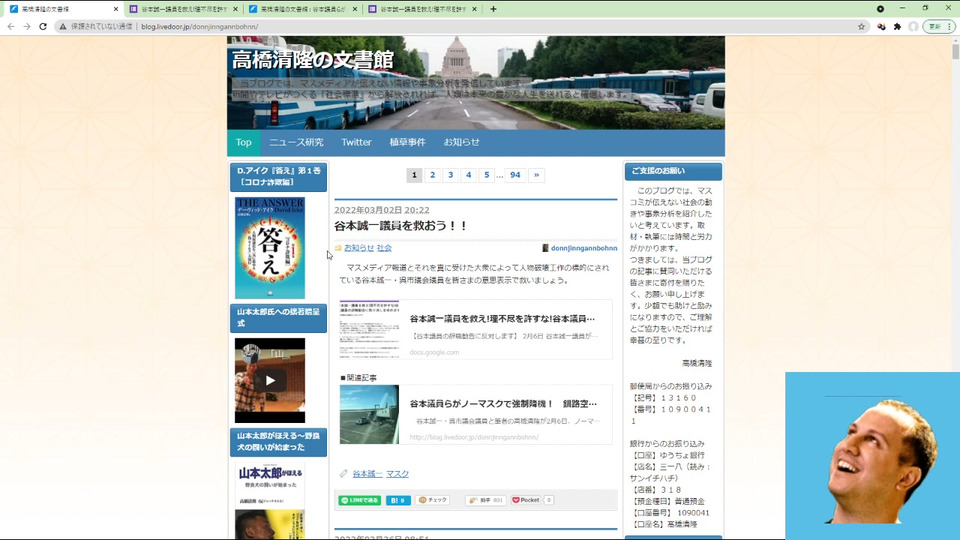The height and width of the screenshot is (540, 960).
Task: Open the 植草事件 navigation item
Action: [x=407, y=142]
